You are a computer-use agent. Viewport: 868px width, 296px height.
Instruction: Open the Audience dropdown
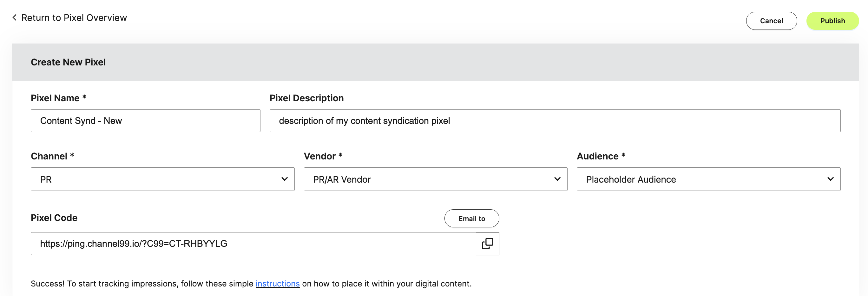click(x=708, y=179)
